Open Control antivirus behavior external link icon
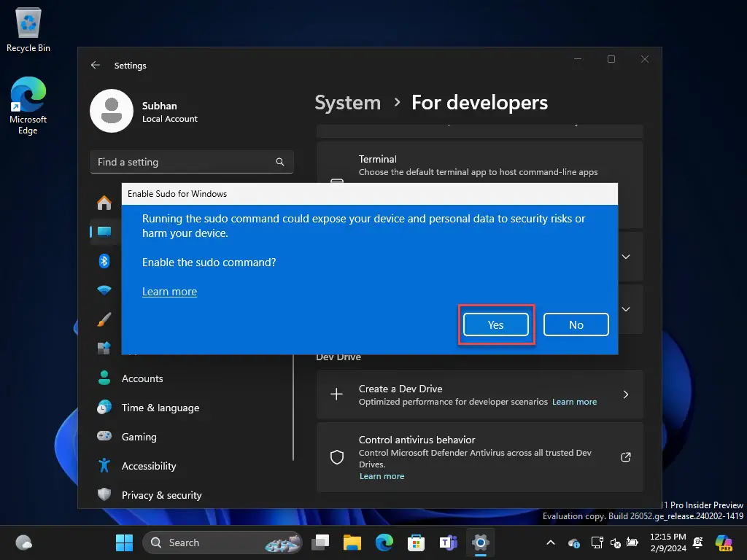 pyautogui.click(x=626, y=457)
